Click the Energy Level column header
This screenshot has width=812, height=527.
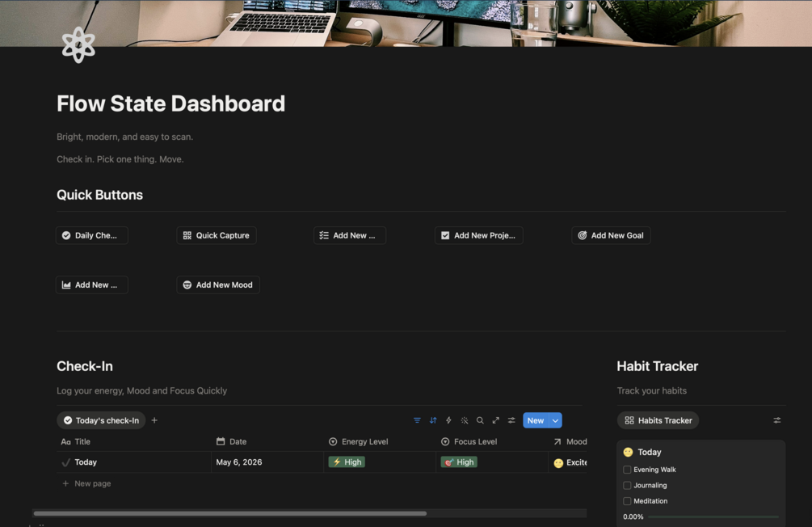point(380,441)
